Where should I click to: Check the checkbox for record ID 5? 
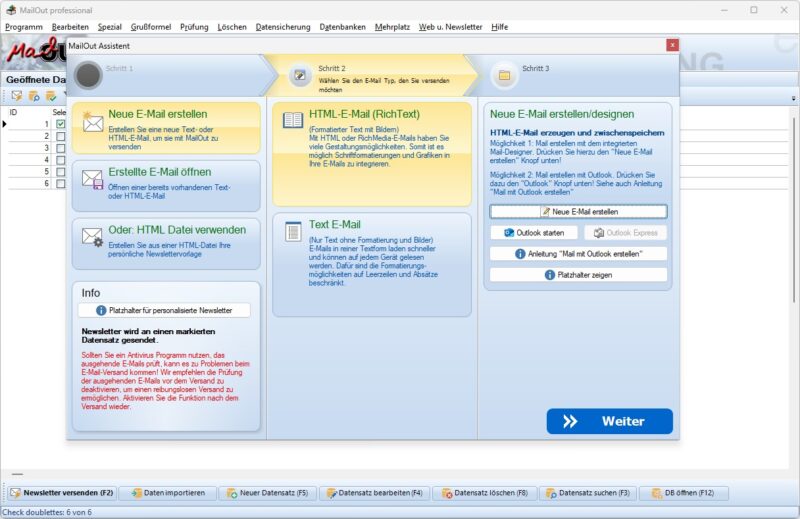click(61, 171)
